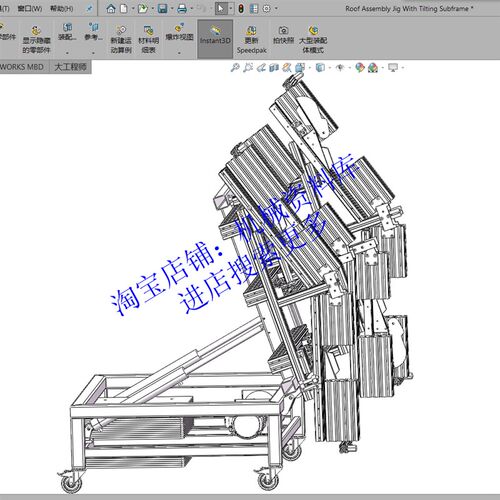Choose the Select cursor tool
This screenshot has width=500, height=500.
pyautogui.click(x=221, y=8)
